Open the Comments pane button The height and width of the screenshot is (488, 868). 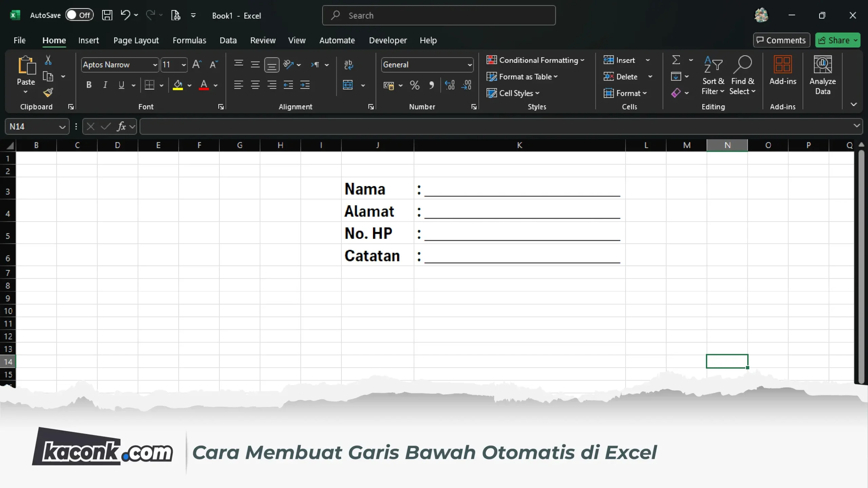tap(781, 40)
